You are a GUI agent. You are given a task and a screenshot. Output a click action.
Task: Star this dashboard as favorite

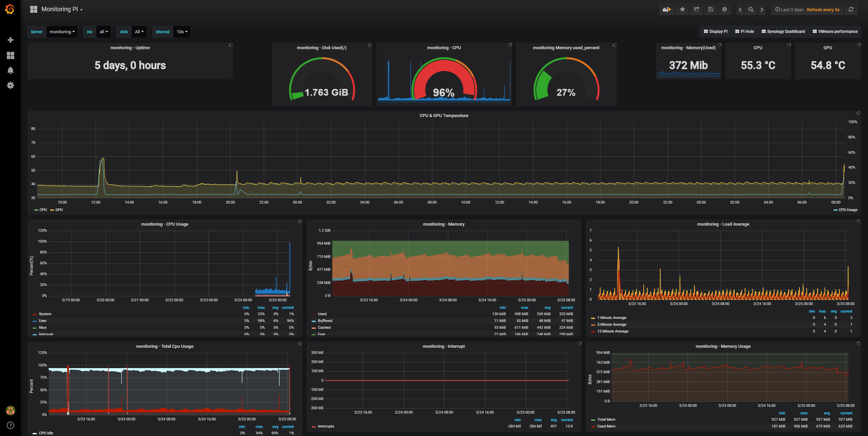[682, 10]
